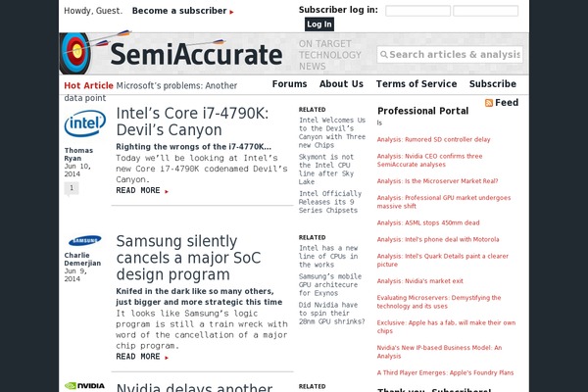Open related Samsung's mobile GPU architecture
The image size is (588, 392).
(x=330, y=285)
